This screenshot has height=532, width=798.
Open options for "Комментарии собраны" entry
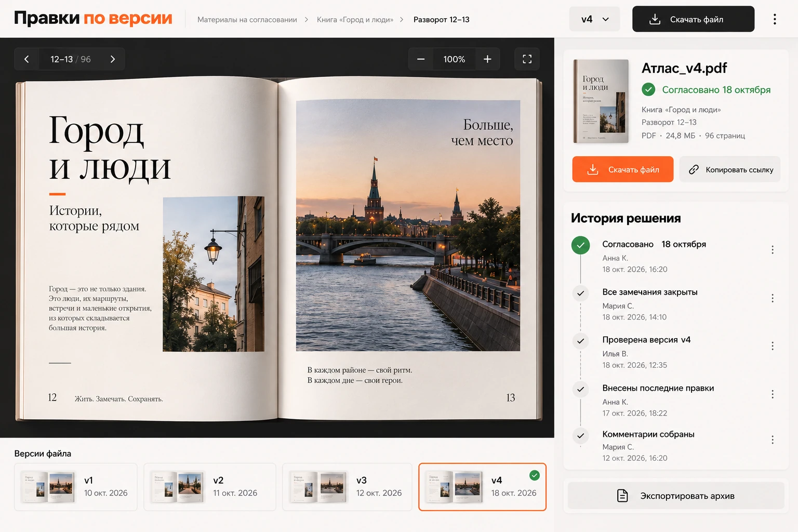(x=773, y=440)
